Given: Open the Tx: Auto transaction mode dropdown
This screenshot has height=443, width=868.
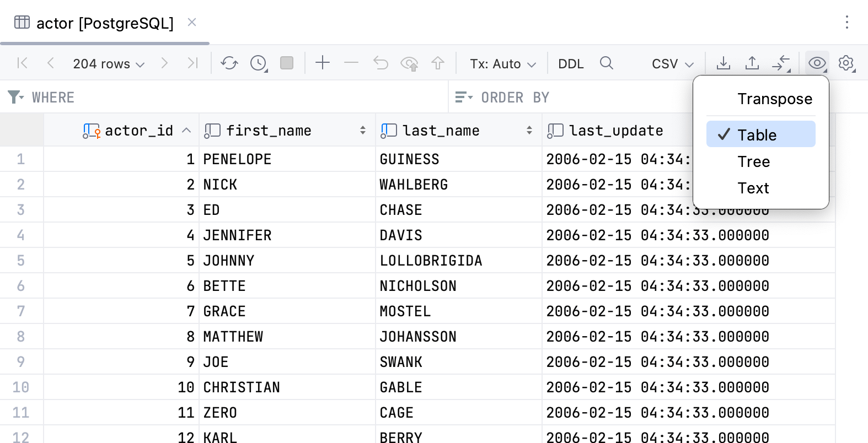Looking at the screenshot, I should [502, 64].
